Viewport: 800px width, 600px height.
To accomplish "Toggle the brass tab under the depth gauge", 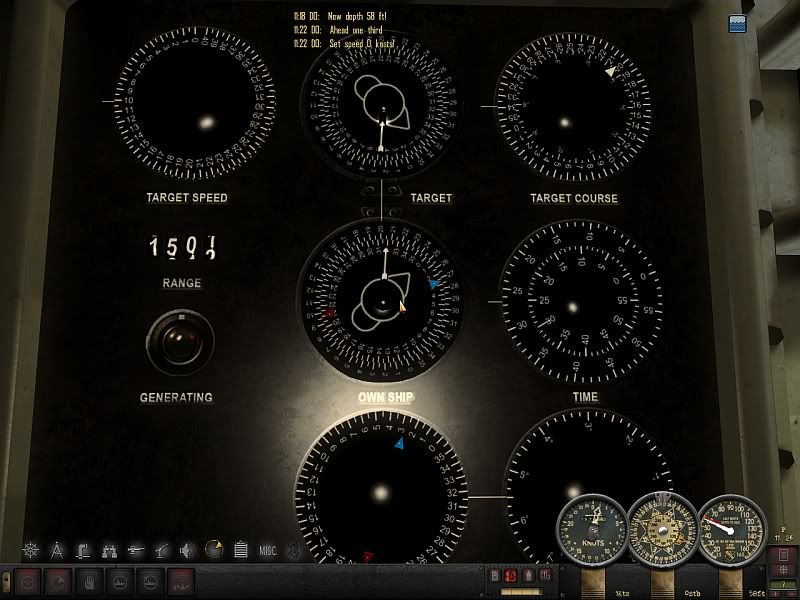I will [731, 584].
